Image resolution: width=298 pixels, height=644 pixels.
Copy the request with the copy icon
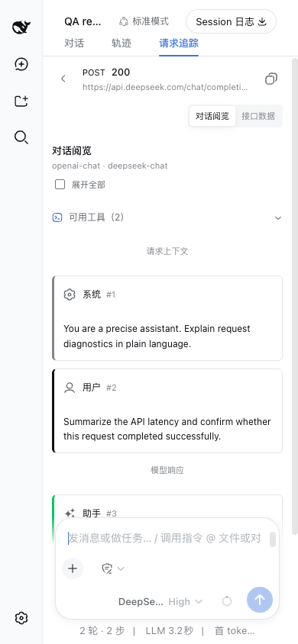[x=270, y=79]
